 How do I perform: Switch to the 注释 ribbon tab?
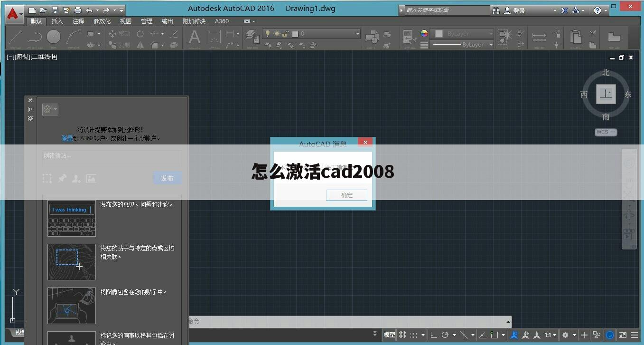click(x=78, y=21)
